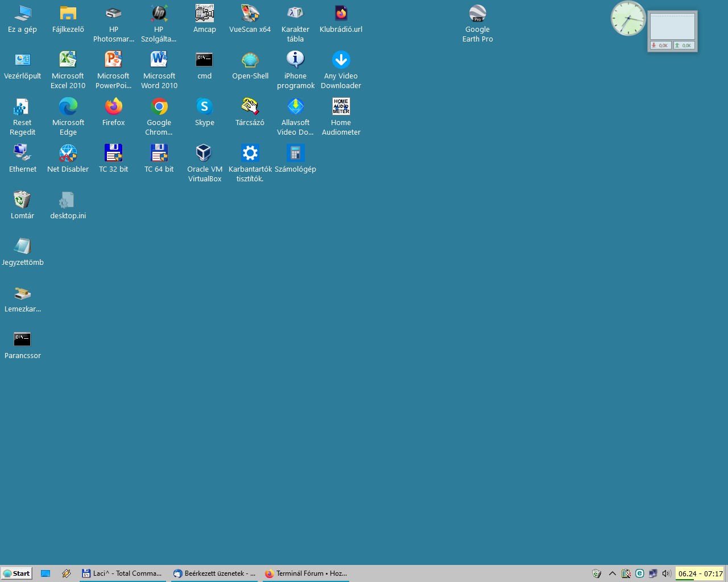Viewport: 728px width, 582px height.
Task: Launch Microsoft Word 2010
Action: coord(159,70)
